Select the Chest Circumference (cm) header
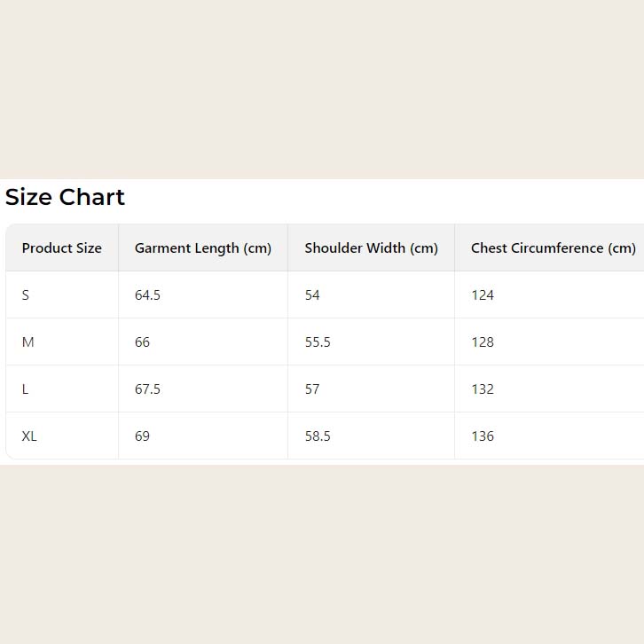Viewport: 644px width, 644px height. pyautogui.click(x=554, y=248)
